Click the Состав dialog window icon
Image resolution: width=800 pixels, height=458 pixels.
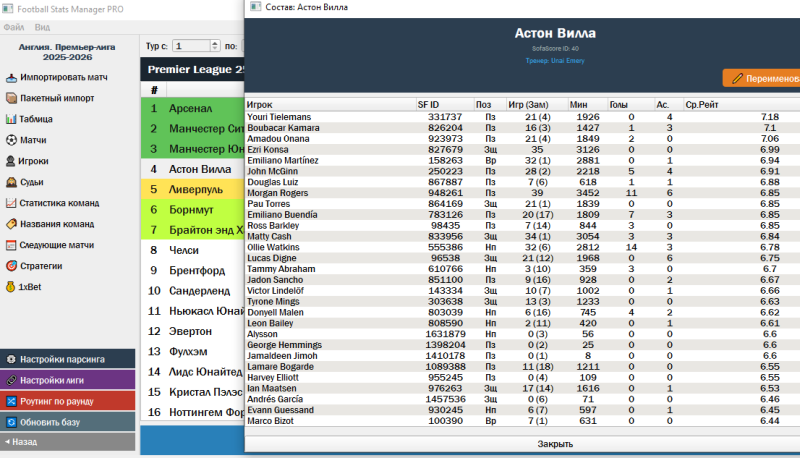coord(256,7)
